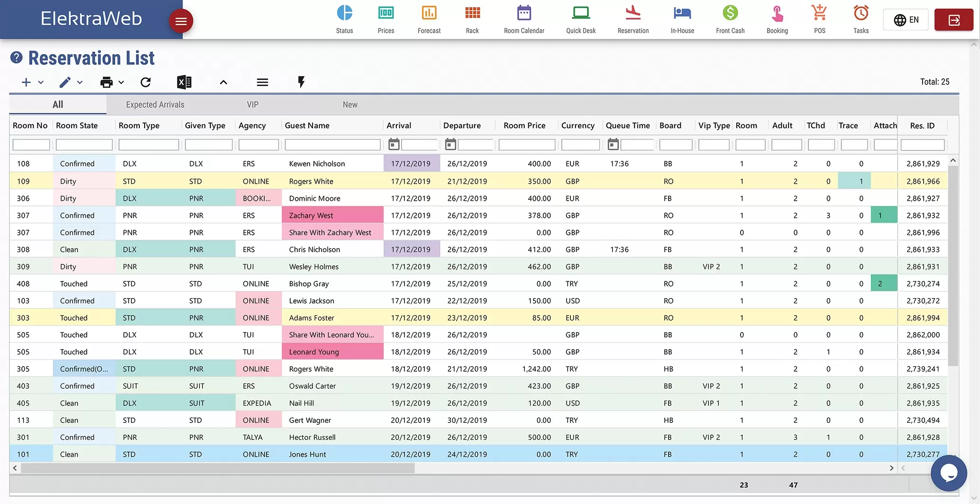Click the horizontal scrollbar of the table
The width and height of the screenshot is (980, 504).
[218, 468]
